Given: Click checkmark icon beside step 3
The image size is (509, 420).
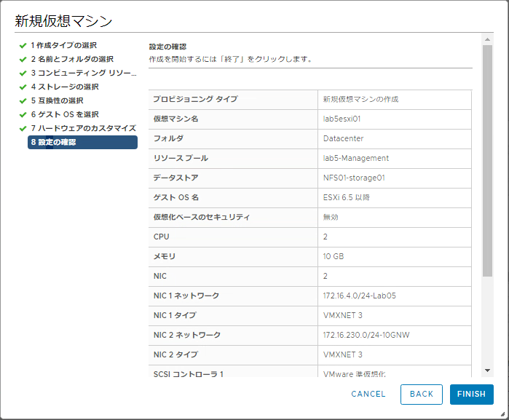Looking at the screenshot, I should (23, 74).
